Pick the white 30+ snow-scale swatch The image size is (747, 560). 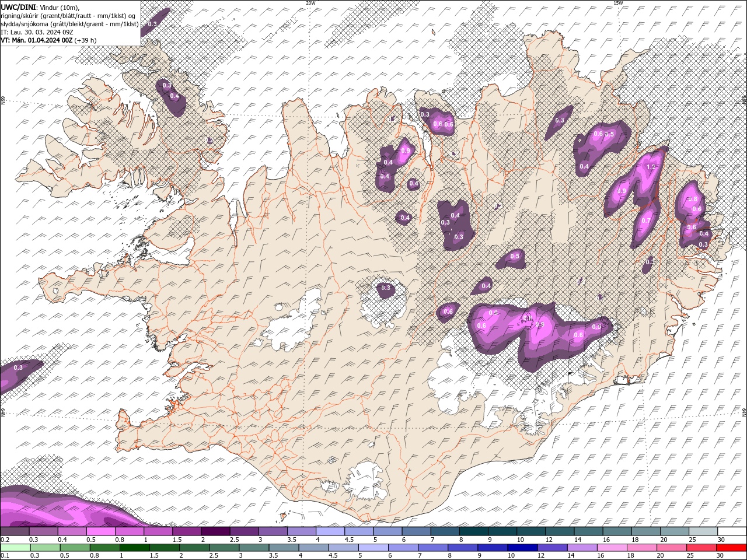[x=732, y=531]
